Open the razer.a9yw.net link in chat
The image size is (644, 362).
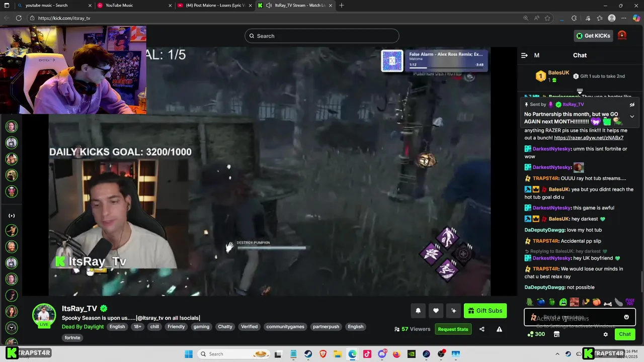tap(589, 138)
